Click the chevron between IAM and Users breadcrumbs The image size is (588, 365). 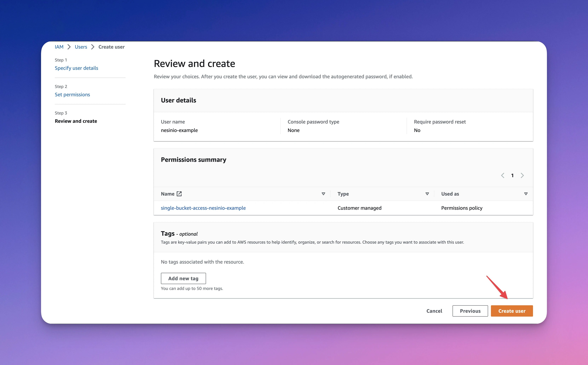click(69, 47)
